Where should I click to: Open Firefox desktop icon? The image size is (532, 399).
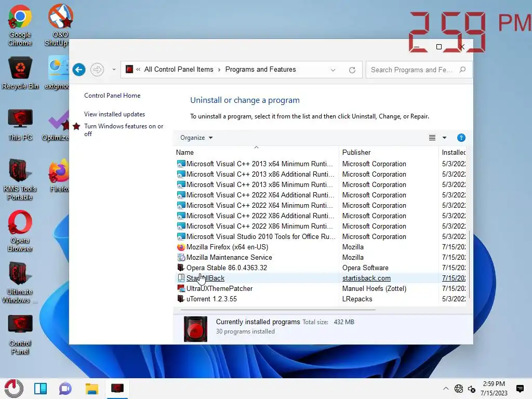[x=59, y=177]
